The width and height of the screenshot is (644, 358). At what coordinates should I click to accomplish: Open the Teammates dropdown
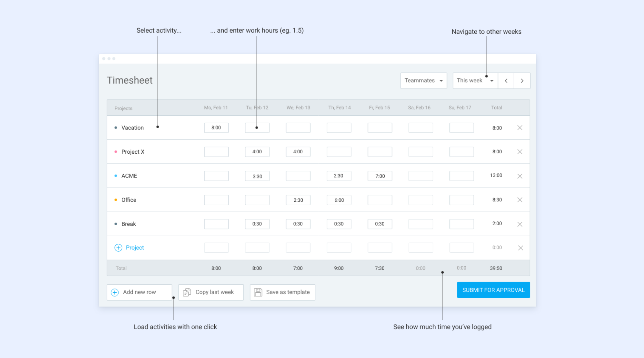coord(423,81)
